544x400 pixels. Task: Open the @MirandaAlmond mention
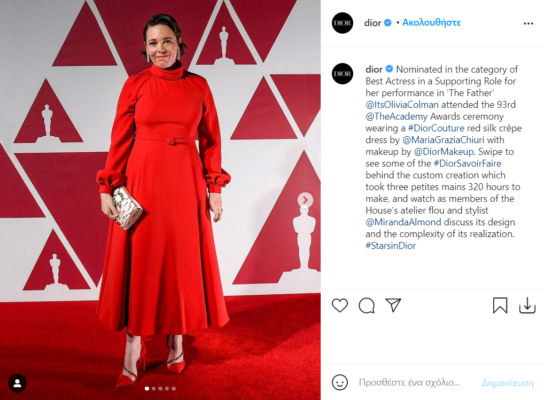coord(403,222)
